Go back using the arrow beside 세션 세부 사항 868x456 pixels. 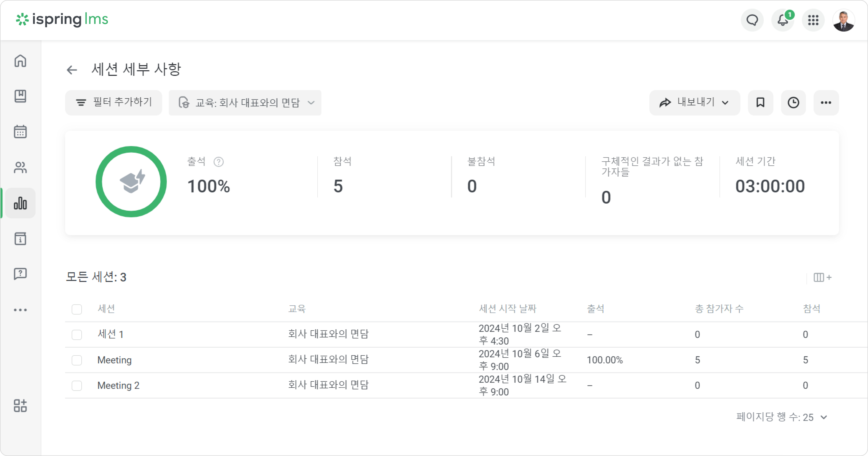point(72,70)
